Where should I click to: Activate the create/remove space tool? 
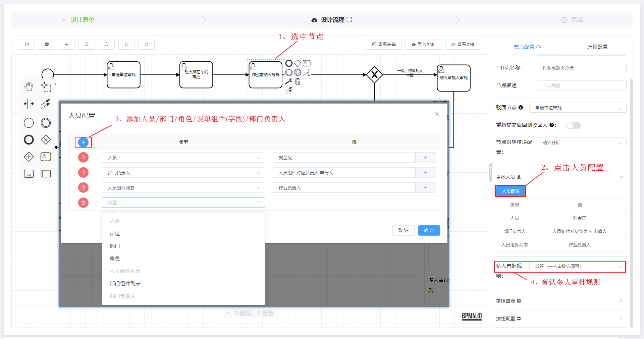(29, 104)
